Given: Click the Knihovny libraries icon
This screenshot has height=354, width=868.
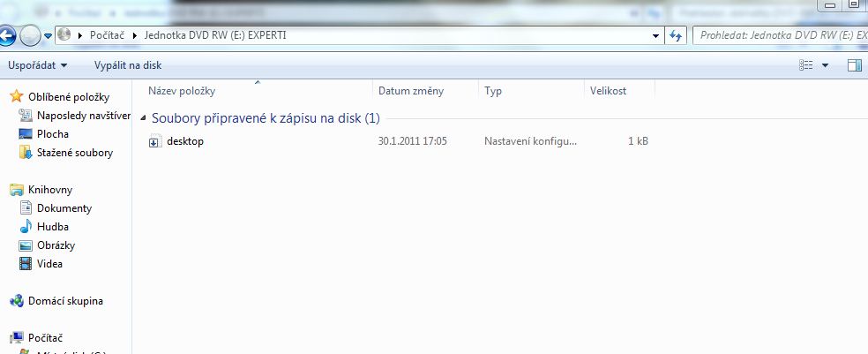Looking at the screenshot, I should pos(17,190).
